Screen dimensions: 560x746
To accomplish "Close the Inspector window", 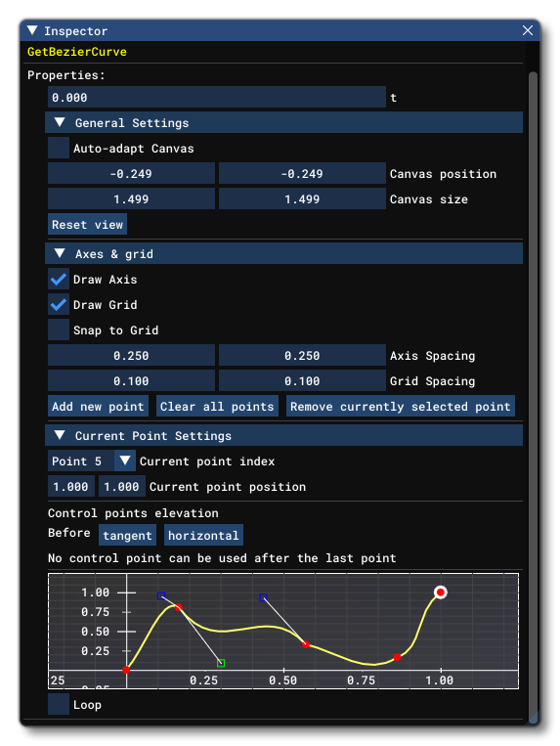I will (x=527, y=30).
